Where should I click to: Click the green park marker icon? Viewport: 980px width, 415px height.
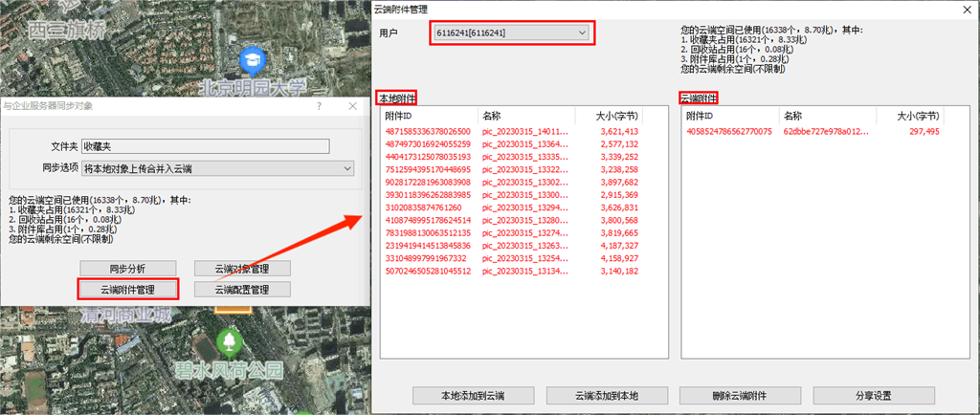(229, 340)
